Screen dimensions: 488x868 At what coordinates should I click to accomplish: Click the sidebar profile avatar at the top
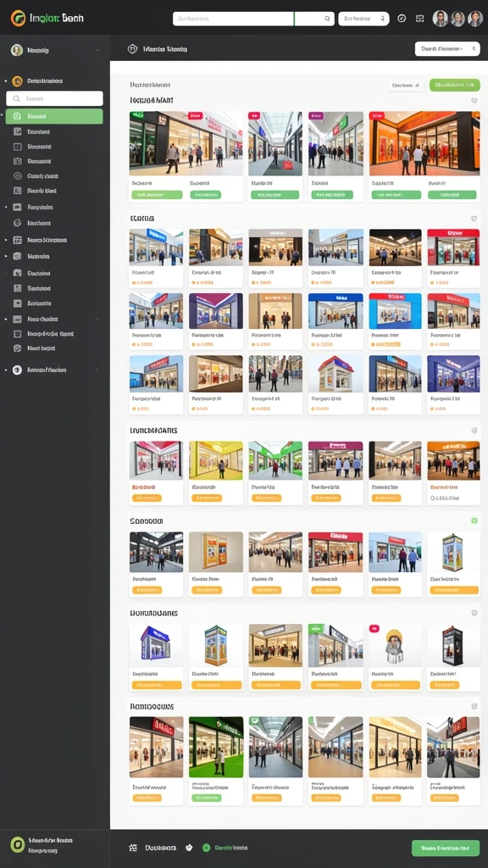(x=17, y=50)
